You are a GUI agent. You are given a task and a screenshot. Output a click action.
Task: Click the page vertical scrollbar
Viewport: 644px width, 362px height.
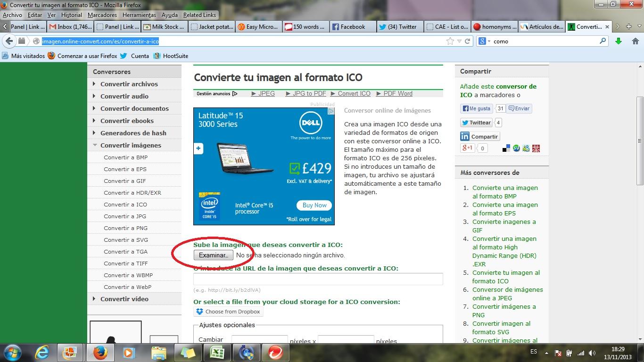pos(640,140)
